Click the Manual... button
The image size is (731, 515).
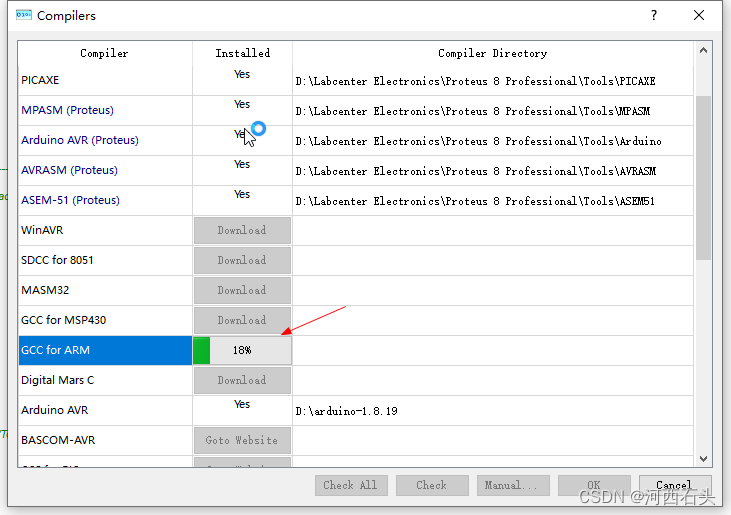[x=513, y=485]
